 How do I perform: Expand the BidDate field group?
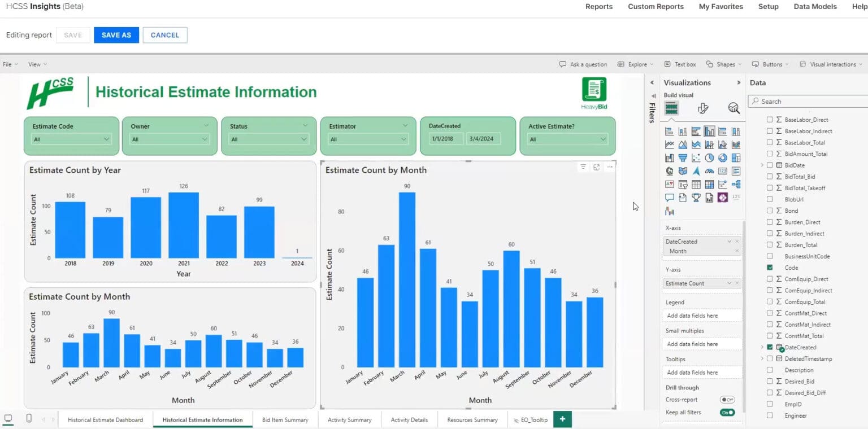coord(763,165)
